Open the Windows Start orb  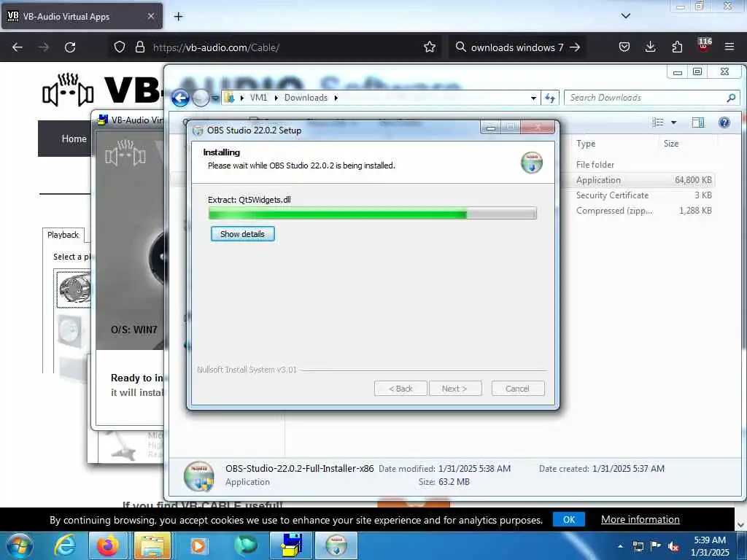(x=19, y=545)
